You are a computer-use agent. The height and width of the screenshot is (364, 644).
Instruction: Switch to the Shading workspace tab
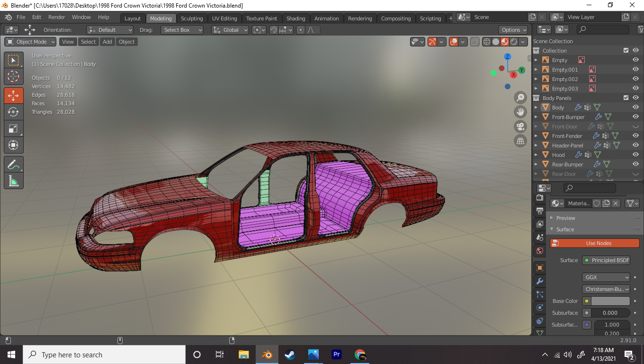tap(295, 18)
